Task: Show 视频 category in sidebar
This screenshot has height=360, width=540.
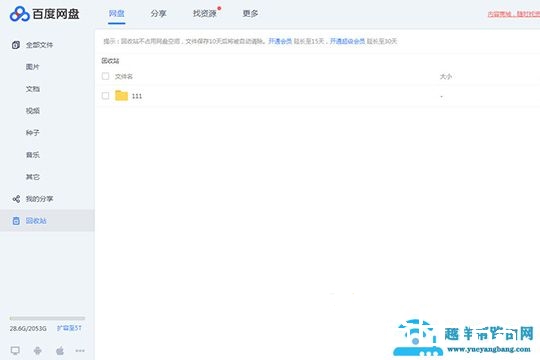Action: [x=33, y=111]
